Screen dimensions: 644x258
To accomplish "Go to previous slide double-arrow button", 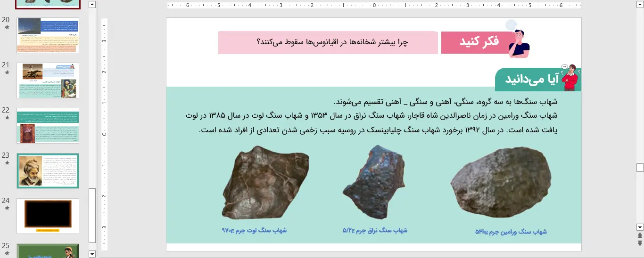I will (640, 235).
